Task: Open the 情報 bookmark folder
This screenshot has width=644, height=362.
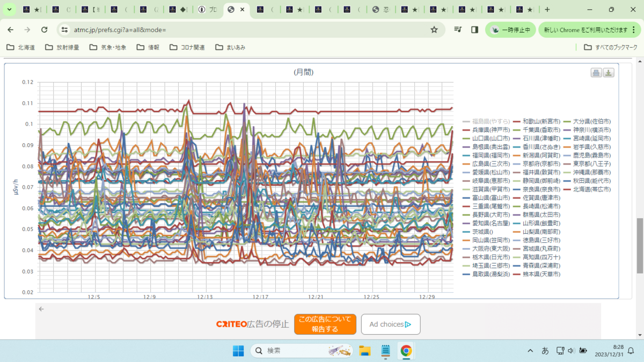Action: pos(148,47)
